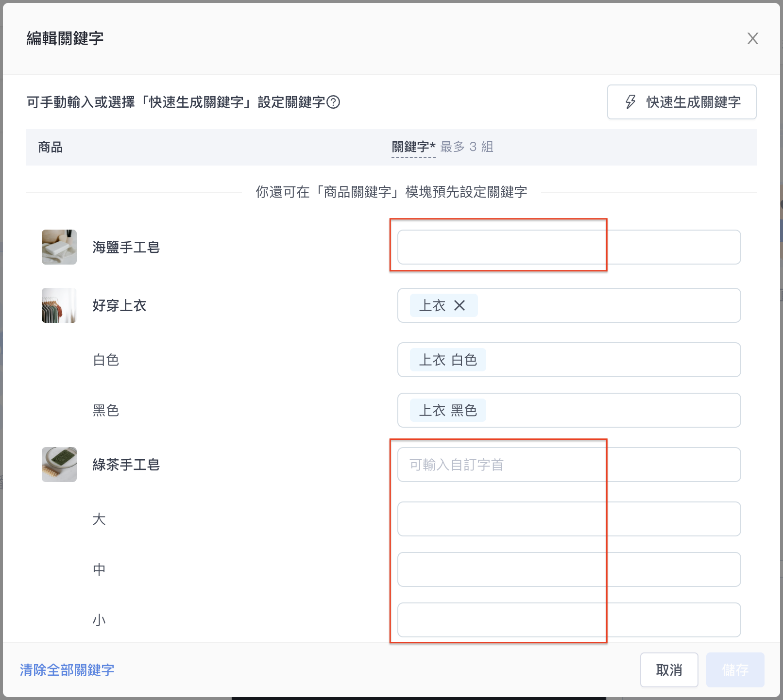The width and height of the screenshot is (783, 700).
Task: Click the 好穿上衣 product name
Action: (x=119, y=305)
